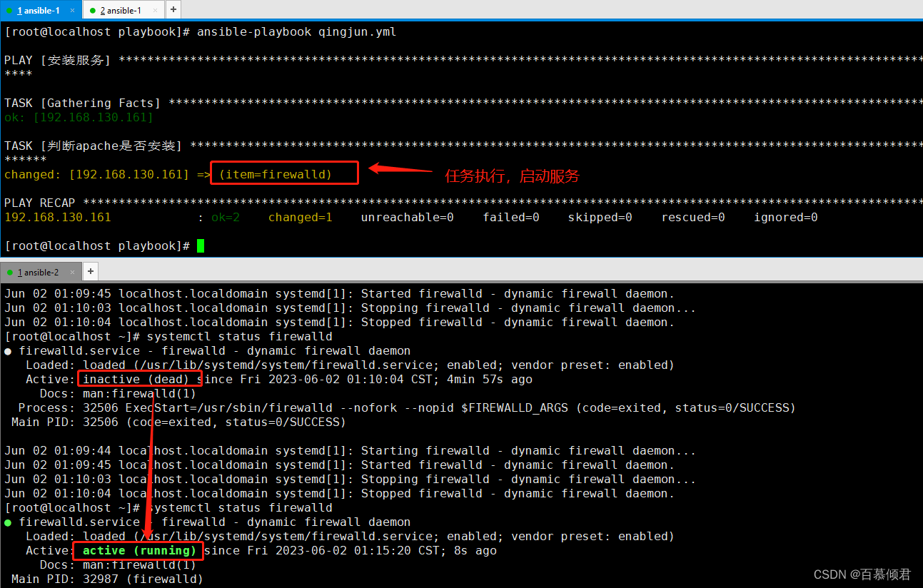Click "since Fri 2023-06-02 01:15:20 CST; 8s ago"

(350, 550)
